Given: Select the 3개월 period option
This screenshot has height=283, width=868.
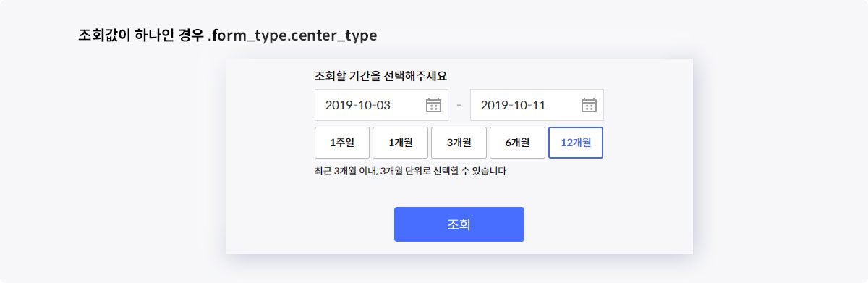Looking at the screenshot, I should click(459, 143).
